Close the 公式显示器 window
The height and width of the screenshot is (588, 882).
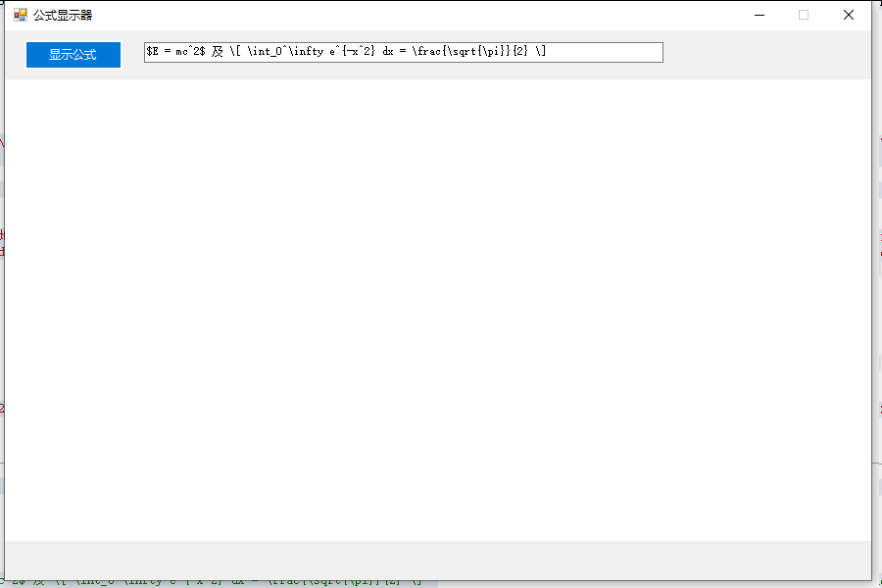(849, 16)
